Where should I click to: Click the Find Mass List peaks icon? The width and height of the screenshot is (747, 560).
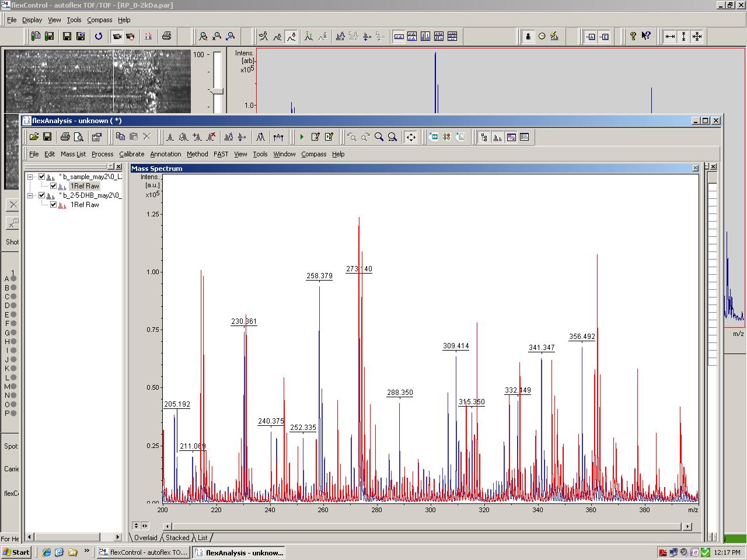click(x=170, y=137)
